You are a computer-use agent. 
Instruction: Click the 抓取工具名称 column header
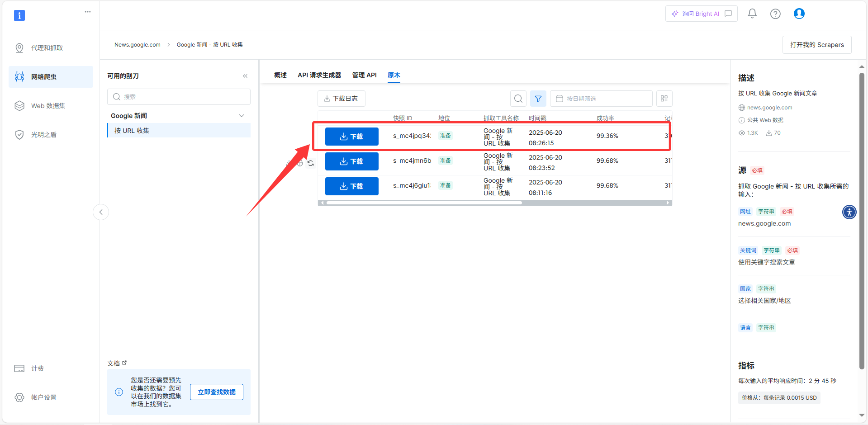click(501, 118)
